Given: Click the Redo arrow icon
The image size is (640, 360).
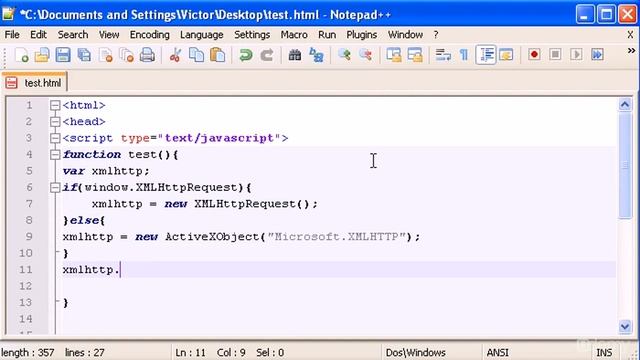Looking at the screenshot, I should click(x=267, y=55).
